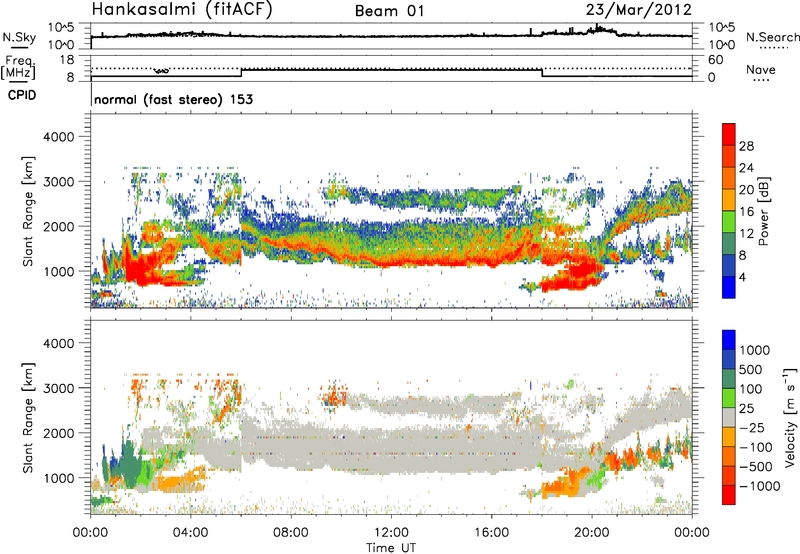This screenshot has height=554, width=800.
Task: Click the blue bottom of Power colorbar
Action: point(729,288)
